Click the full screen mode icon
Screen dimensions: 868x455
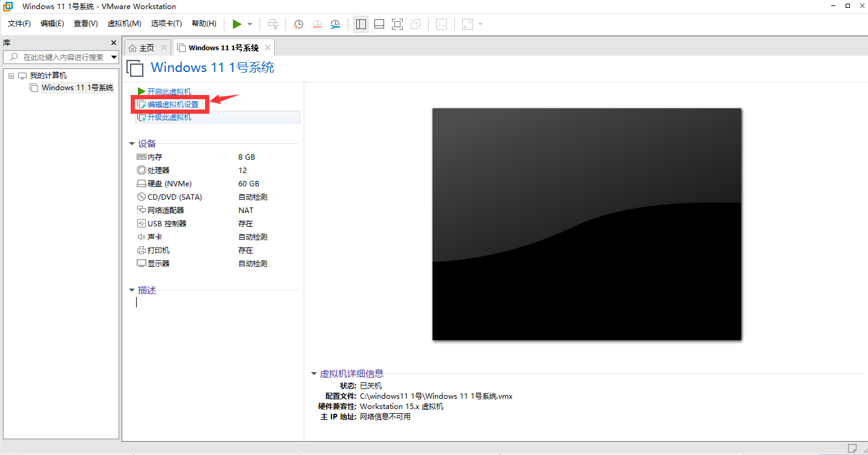click(x=397, y=24)
